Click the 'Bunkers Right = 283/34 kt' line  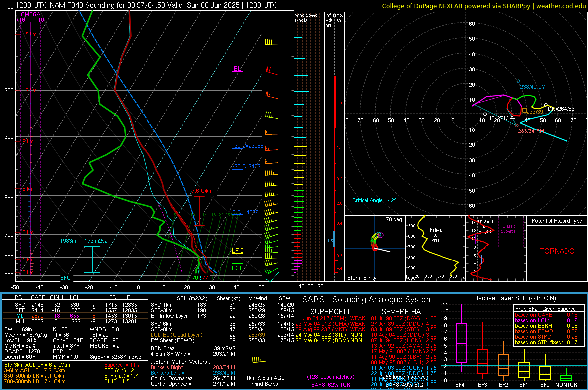(x=193, y=367)
